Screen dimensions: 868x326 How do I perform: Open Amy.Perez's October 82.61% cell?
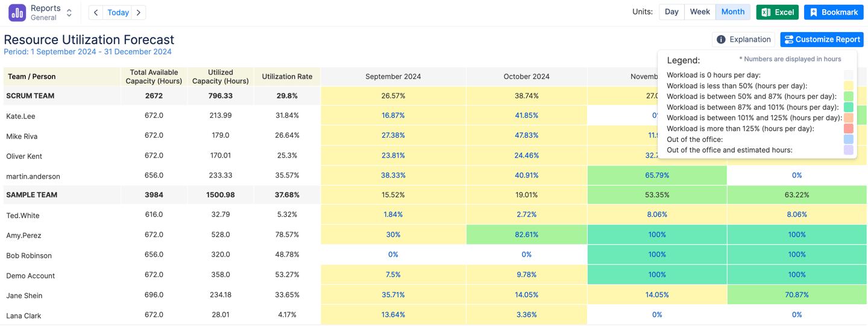coord(526,235)
